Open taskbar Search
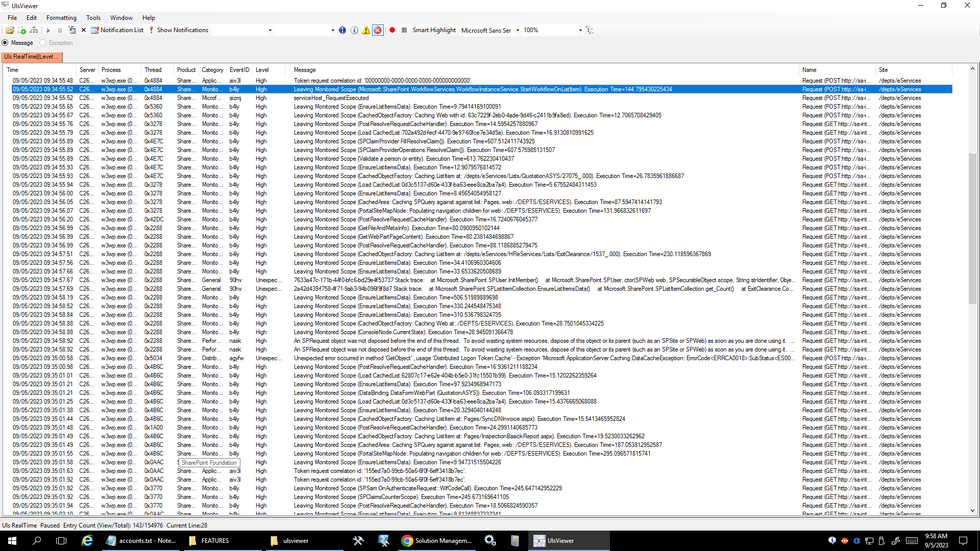Viewport: 980px width, 551px height. click(37, 541)
